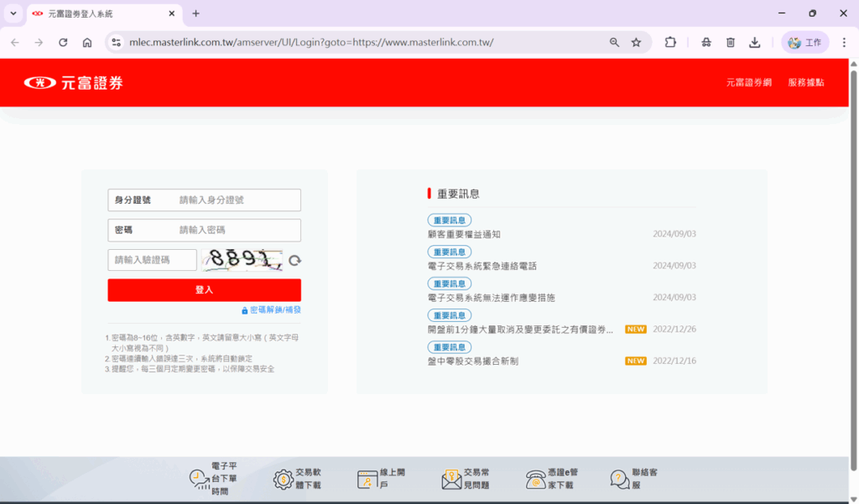The height and width of the screenshot is (504, 859).
Task: Refresh the captcha verification image
Action: pyautogui.click(x=294, y=261)
